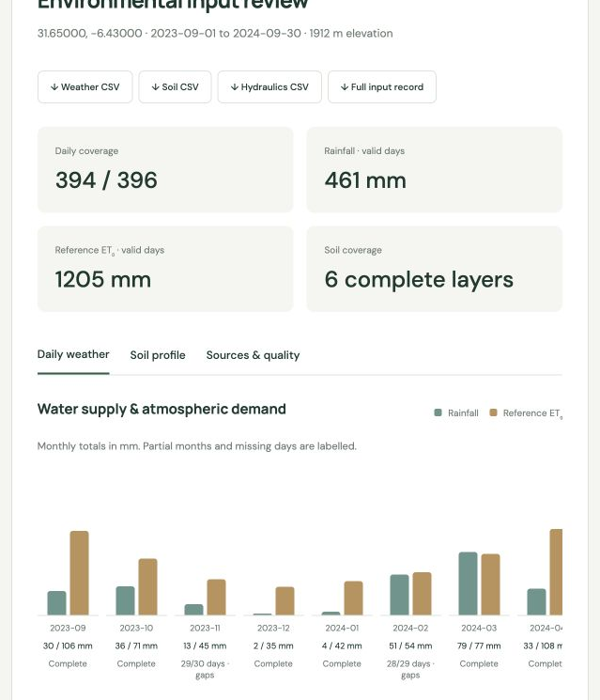This screenshot has height=700, width=600.
Task: Open the Sources & quality tab
Action: (x=253, y=355)
